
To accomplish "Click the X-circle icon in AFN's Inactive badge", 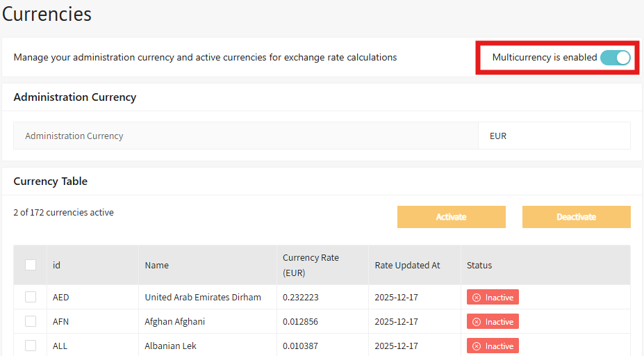I will click(477, 322).
